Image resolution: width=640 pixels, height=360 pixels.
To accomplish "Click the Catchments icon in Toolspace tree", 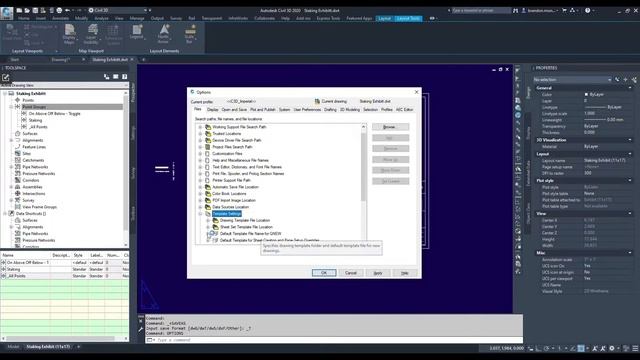I will pos(18,160).
